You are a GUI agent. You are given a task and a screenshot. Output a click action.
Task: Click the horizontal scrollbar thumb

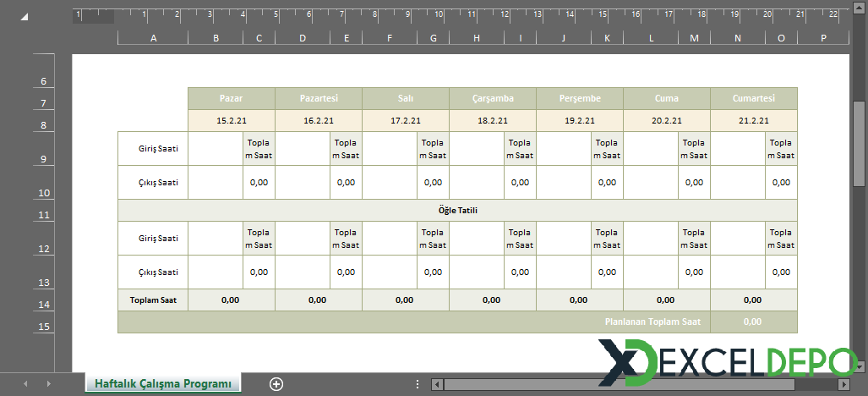pyautogui.click(x=619, y=384)
